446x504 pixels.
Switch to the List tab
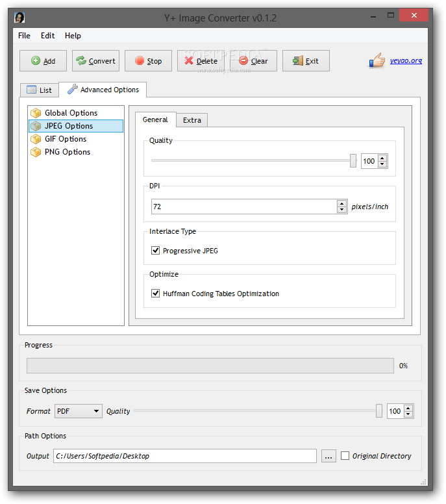tap(39, 90)
